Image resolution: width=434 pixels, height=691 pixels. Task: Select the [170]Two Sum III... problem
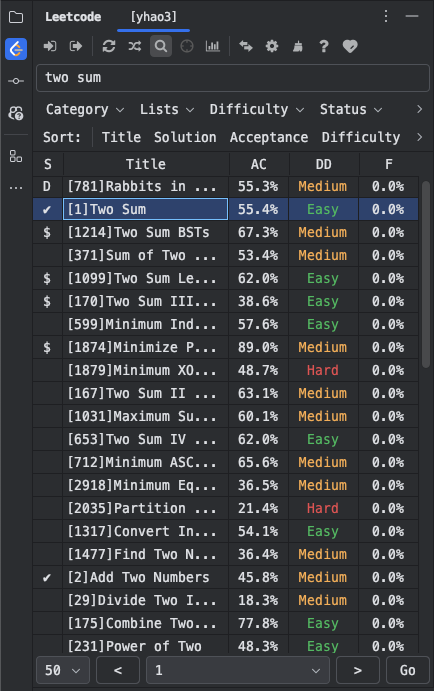[x=145, y=301]
